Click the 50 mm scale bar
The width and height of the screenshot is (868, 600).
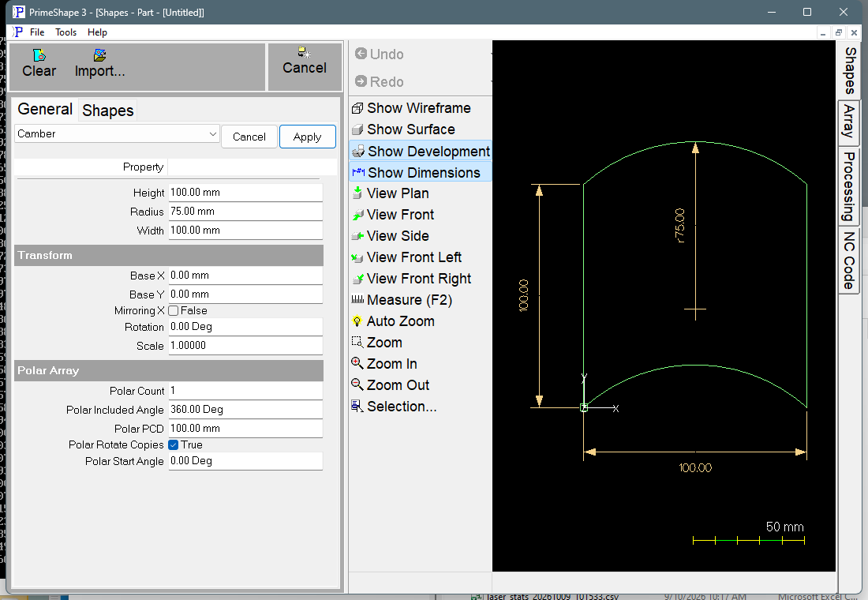pos(748,540)
